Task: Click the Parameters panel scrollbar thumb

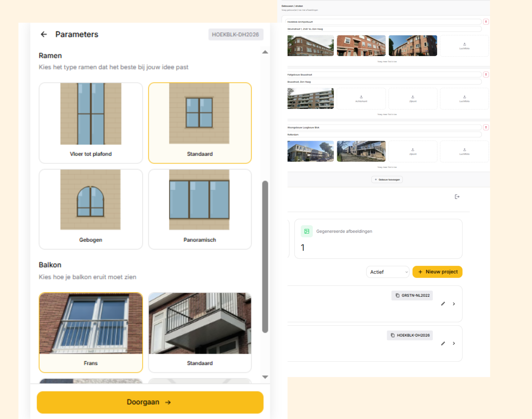Action: (265, 257)
